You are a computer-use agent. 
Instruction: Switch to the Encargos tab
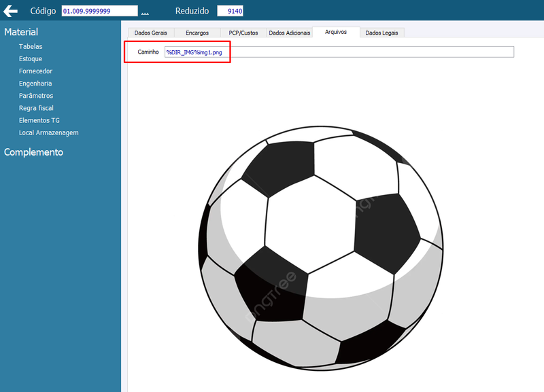(197, 33)
